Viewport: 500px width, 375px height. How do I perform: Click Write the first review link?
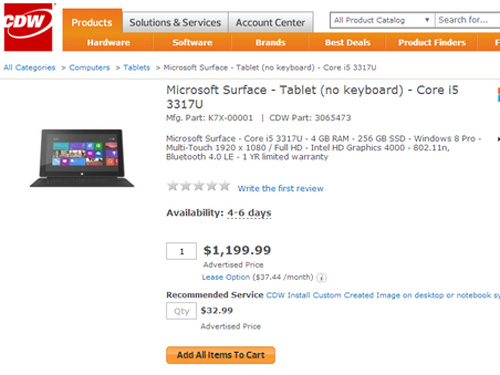point(280,188)
